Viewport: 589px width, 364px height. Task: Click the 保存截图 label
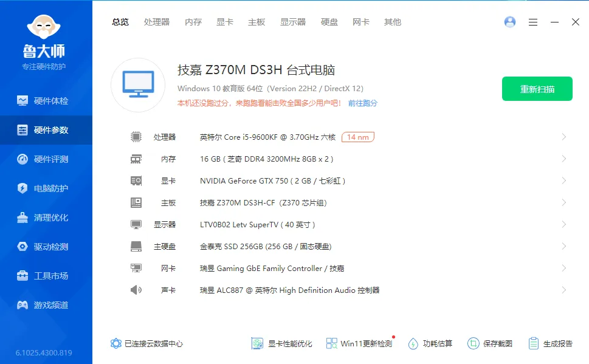click(498, 343)
